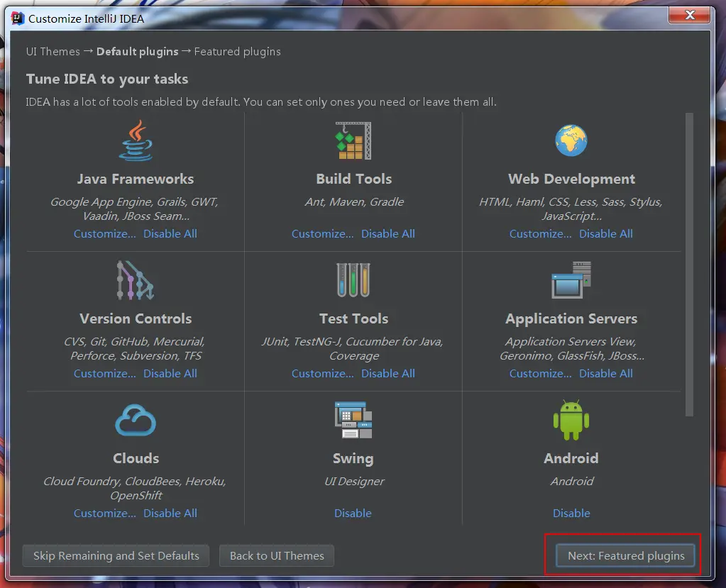Screen dimensions: 726x588
Task: Click Skip Remaining and Set Defaults
Action: coord(116,555)
